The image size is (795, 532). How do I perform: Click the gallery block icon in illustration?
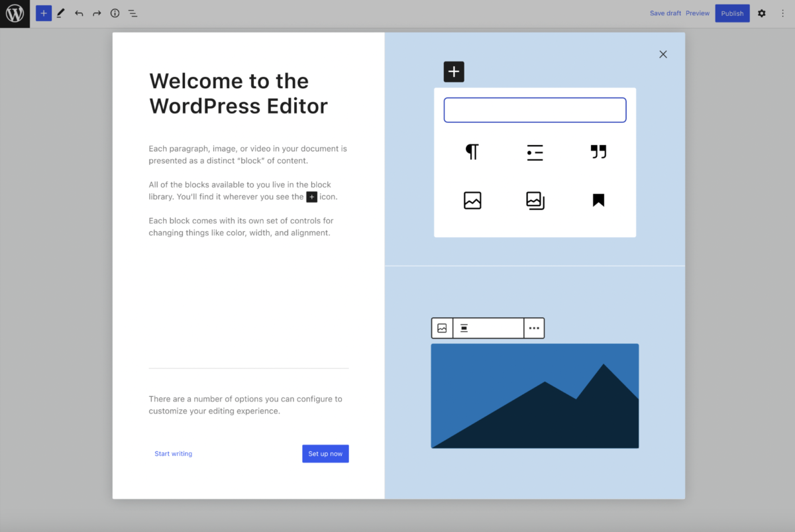535,200
